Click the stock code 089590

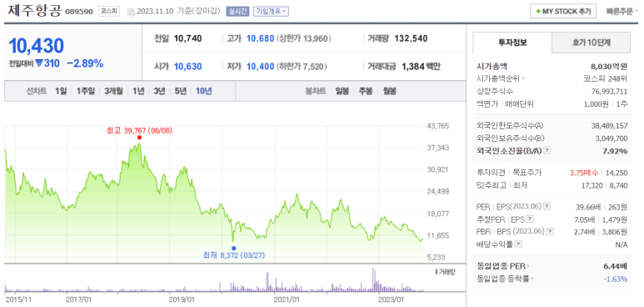79,12
